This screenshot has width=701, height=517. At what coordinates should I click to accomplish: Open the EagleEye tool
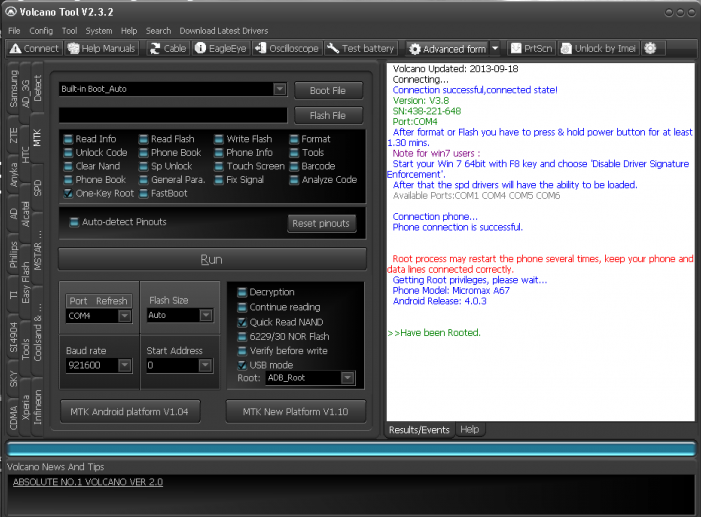221,48
